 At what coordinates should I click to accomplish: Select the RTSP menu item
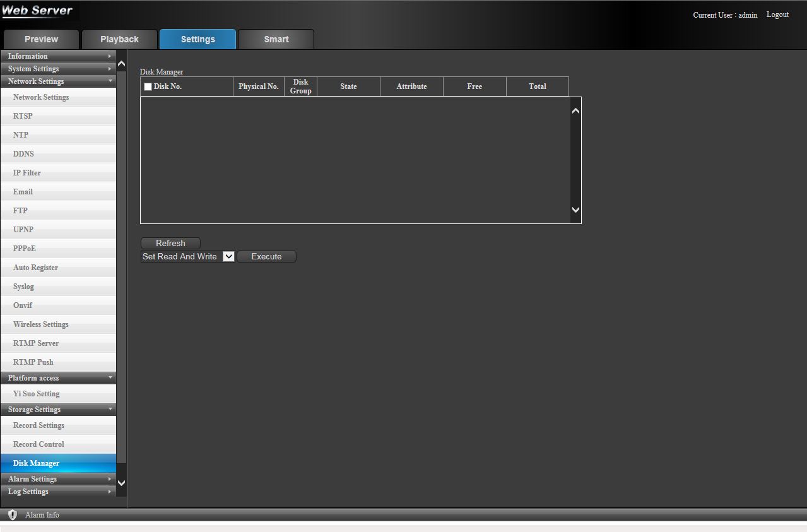click(23, 116)
